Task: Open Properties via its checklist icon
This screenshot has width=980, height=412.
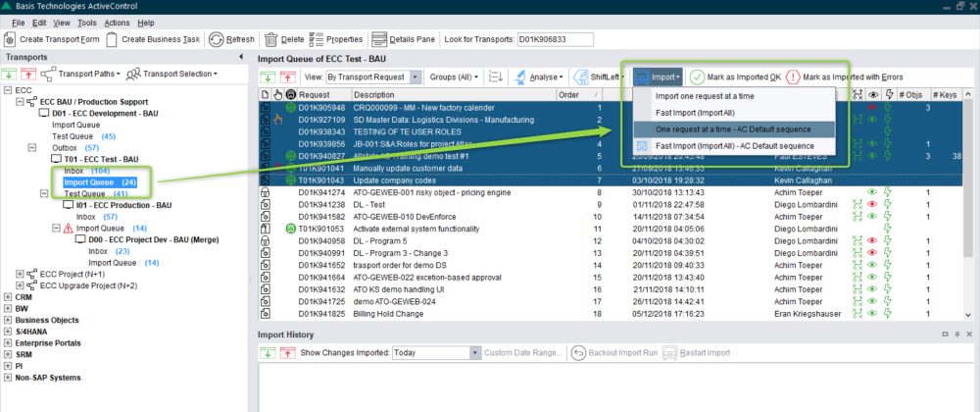Action: [317, 39]
